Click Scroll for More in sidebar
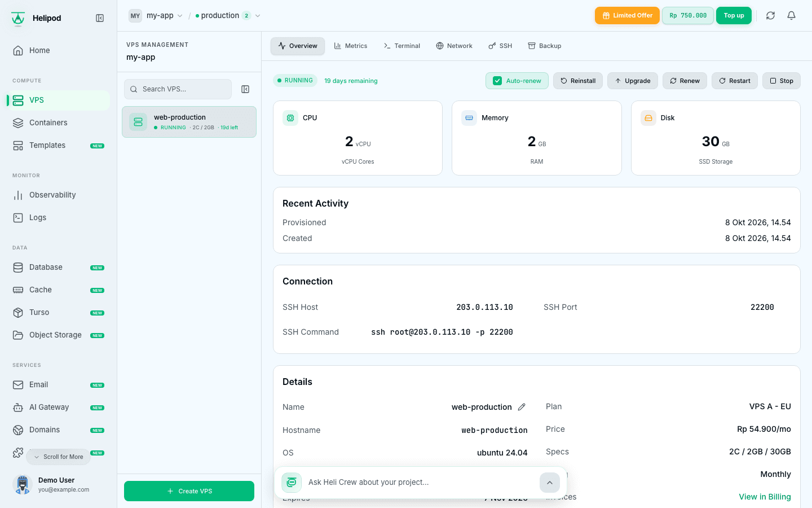 (x=58, y=457)
